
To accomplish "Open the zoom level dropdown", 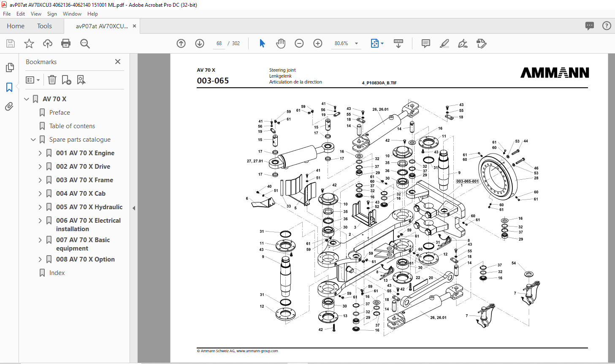I will point(356,43).
